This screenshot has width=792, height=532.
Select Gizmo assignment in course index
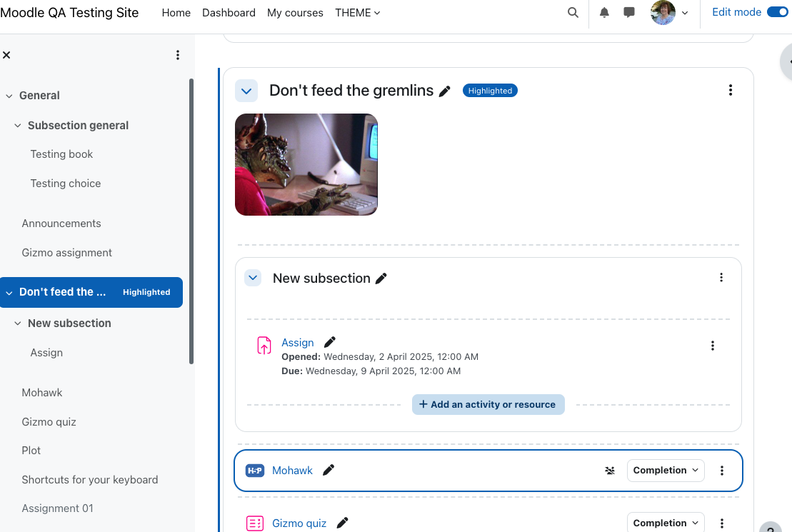coord(66,253)
